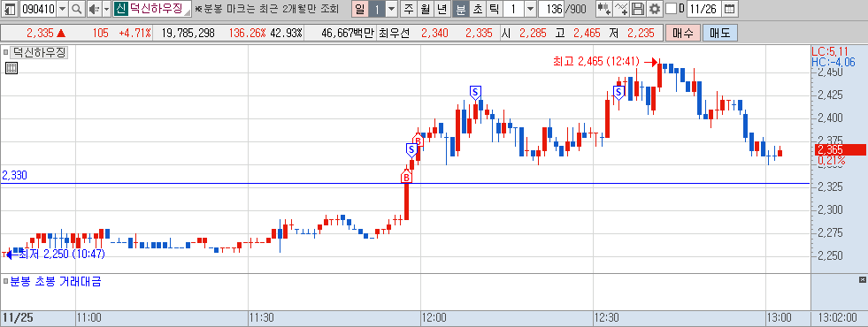Click the volume value 19,785,298

point(188,34)
